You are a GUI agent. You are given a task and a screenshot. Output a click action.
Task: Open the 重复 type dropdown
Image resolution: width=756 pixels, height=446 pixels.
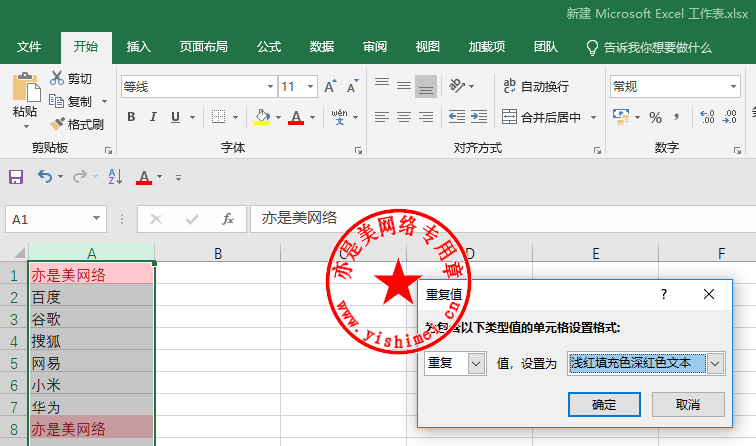tap(476, 364)
